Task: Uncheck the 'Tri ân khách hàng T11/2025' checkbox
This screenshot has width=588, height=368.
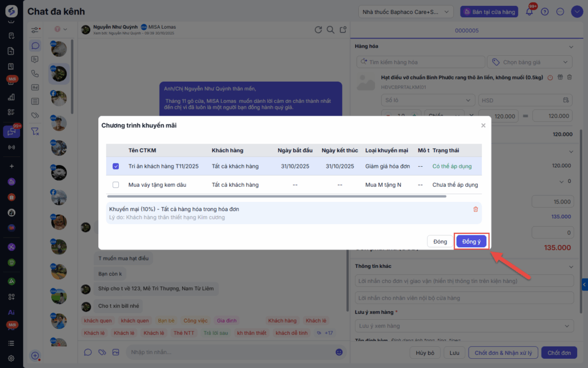Action: pyautogui.click(x=115, y=166)
